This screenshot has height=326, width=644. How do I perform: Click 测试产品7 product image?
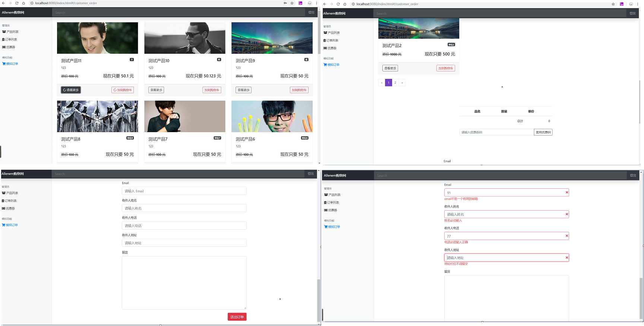tap(185, 116)
